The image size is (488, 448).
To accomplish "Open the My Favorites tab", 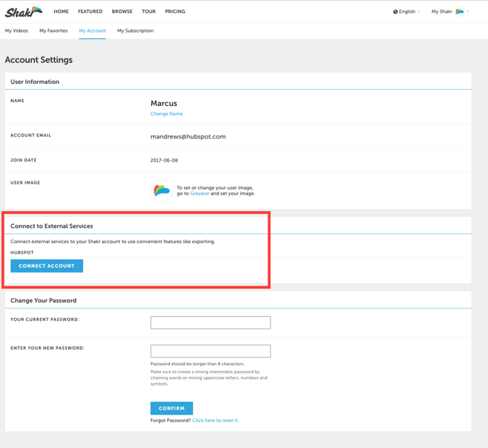I will pyautogui.click(x=53, y=31).
